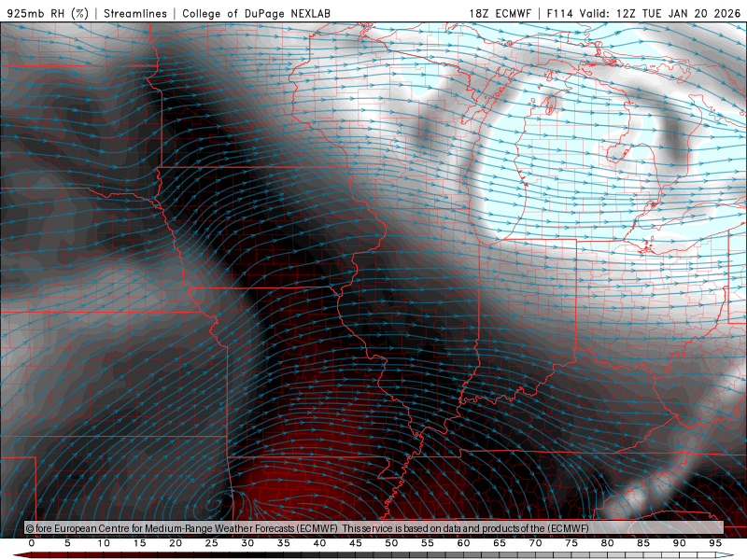
Task: Select legend value "95"
Action: point(715,543)
